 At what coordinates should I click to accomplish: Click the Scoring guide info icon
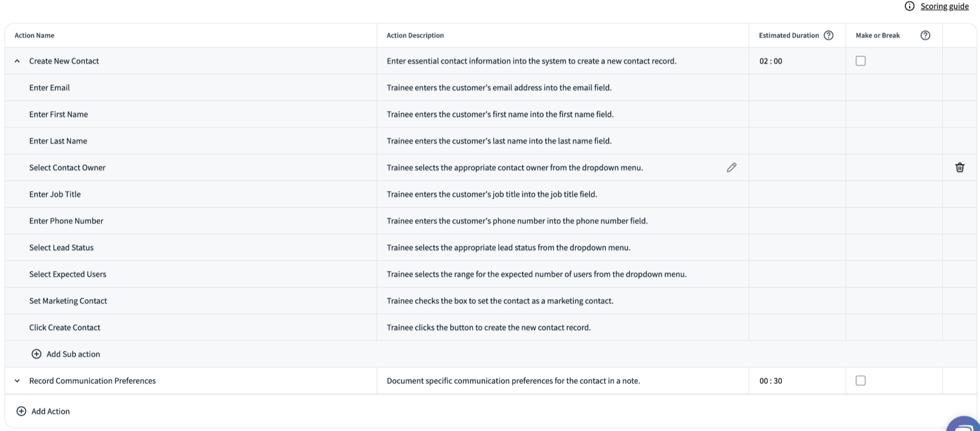click(910, 6)
